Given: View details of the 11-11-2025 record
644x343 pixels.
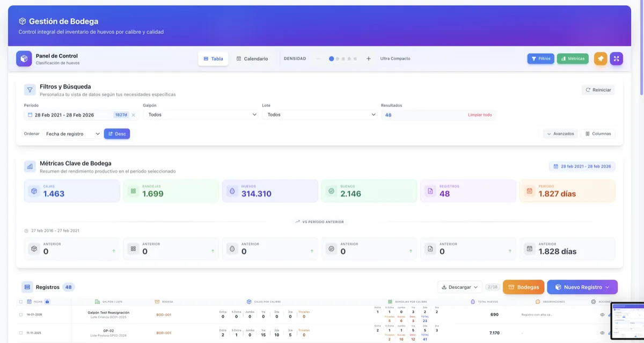Looking at the screenshot, I should (x=602, y=333).
